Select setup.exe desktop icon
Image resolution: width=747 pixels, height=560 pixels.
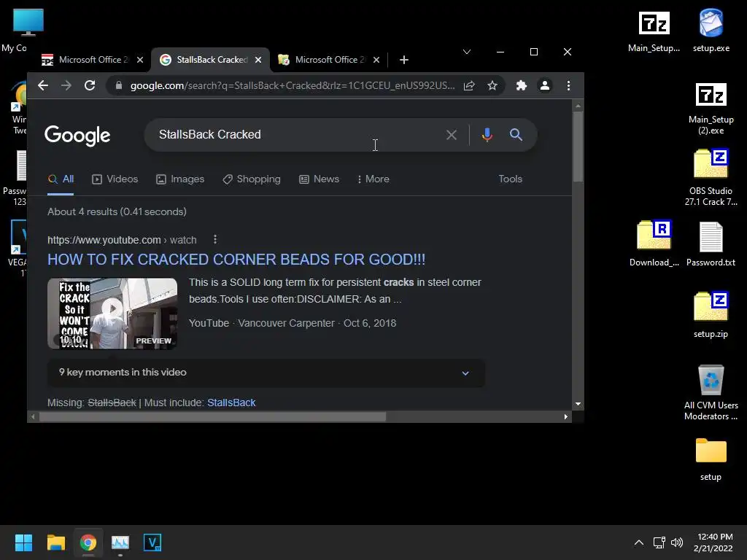coord(711,31)
